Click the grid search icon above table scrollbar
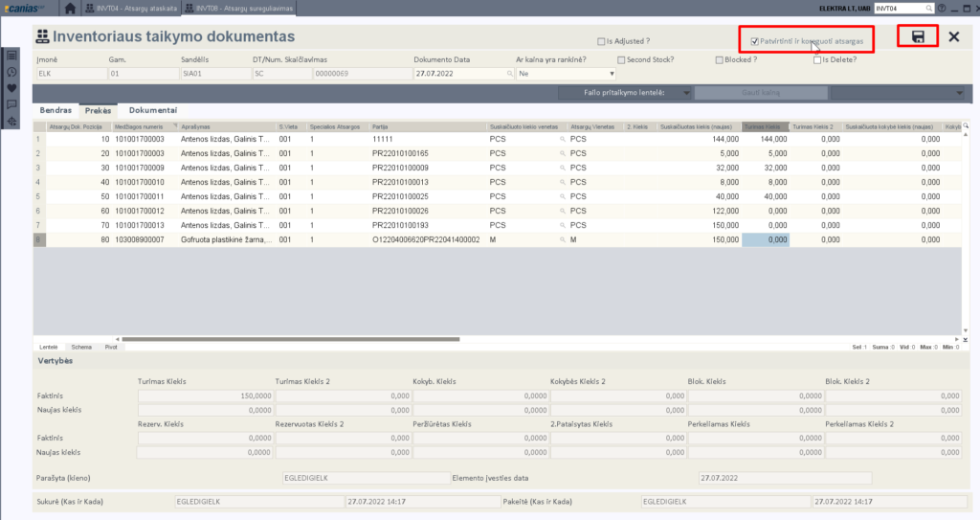This screenshot has width=980, height=520. [967, 126]
